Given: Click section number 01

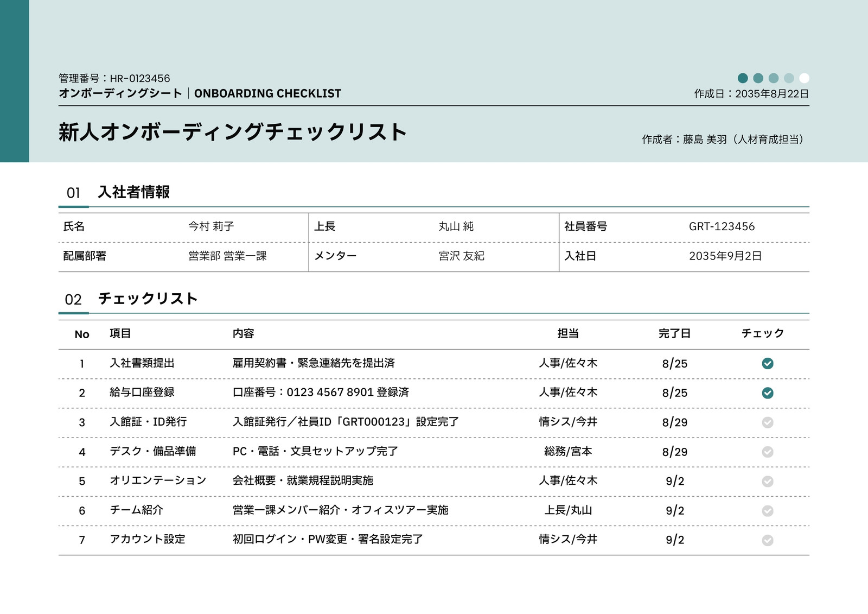Looking at the screenshot, I should click(x=73, y=193).
